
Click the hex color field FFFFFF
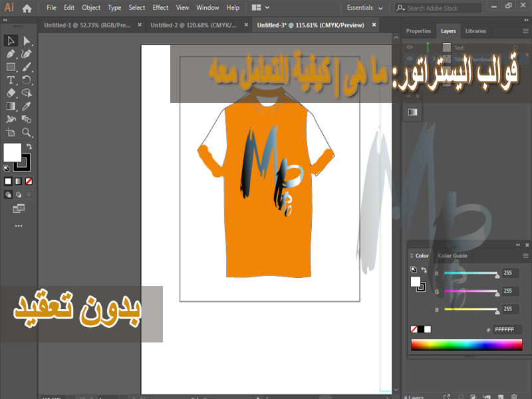(x=507, y=329)
